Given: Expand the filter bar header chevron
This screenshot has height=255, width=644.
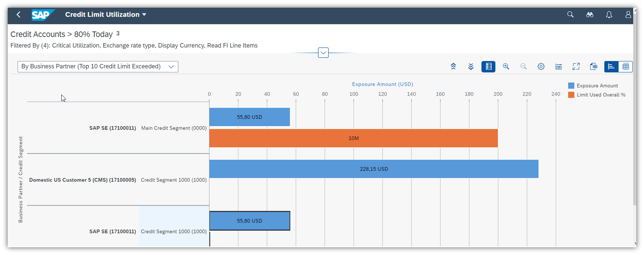Looking at the screenshot, I should pos(323,52).
